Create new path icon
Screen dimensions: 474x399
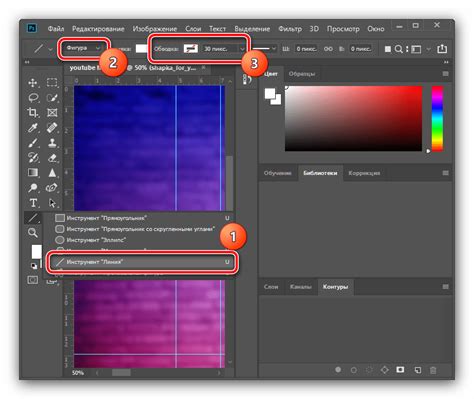click(417, 370)
